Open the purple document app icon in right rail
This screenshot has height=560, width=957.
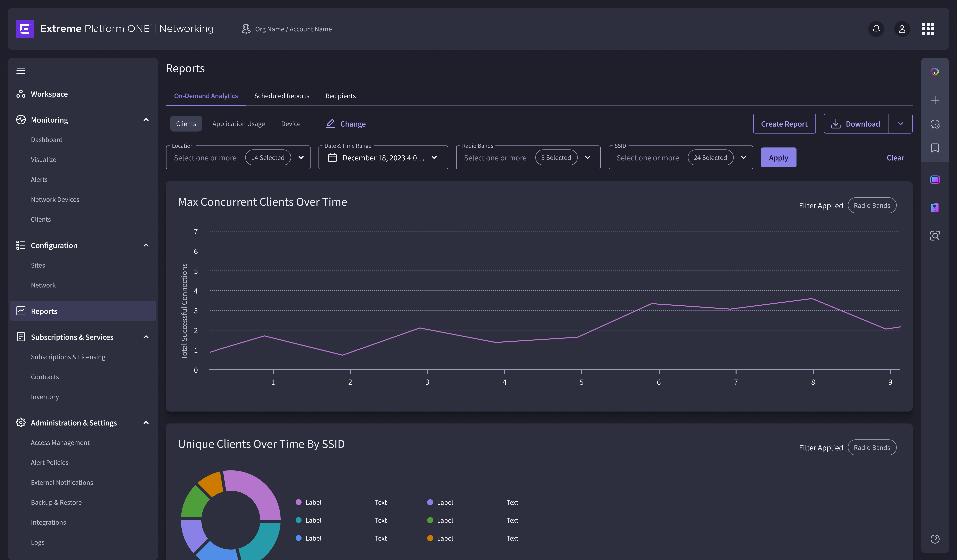tap(935, 208)
